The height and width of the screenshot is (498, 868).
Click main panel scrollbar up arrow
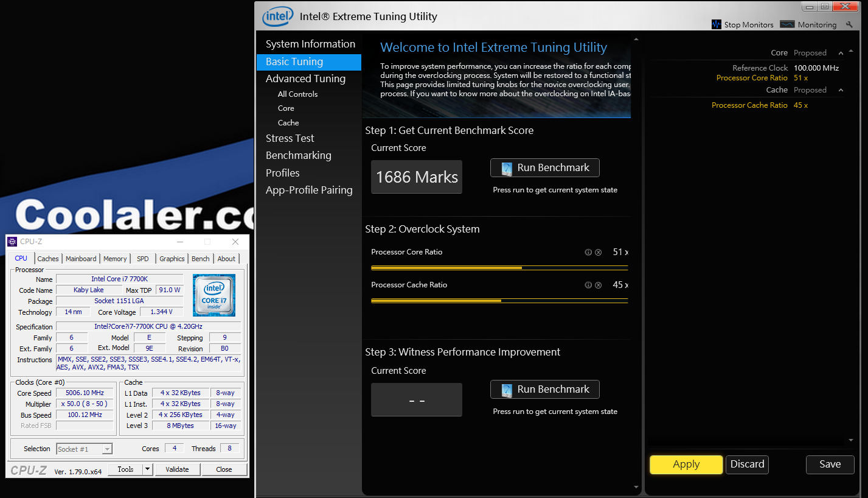pyautogui.click(x=636, y=41)
